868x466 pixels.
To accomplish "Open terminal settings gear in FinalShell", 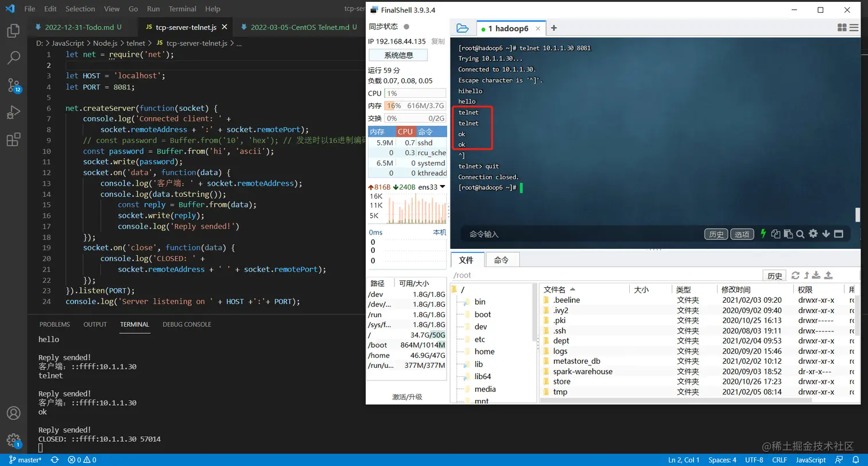I will coord(813,234).
